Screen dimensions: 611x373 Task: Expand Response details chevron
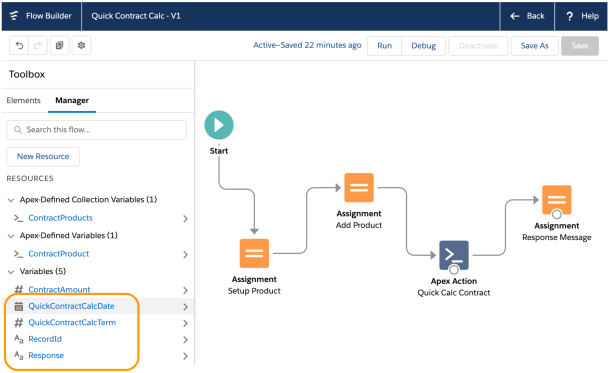[x=185, y=356]
